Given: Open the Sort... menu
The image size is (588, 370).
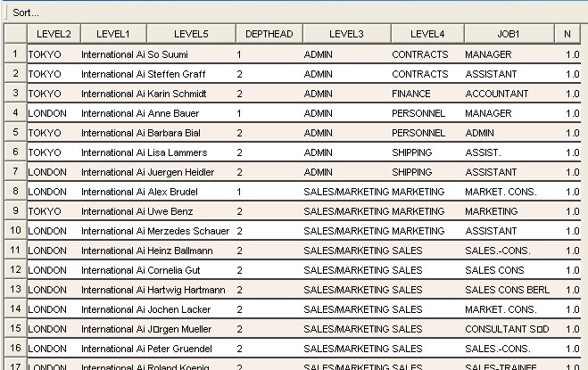Looking at the screenshot, I should [x=26, y=12].
